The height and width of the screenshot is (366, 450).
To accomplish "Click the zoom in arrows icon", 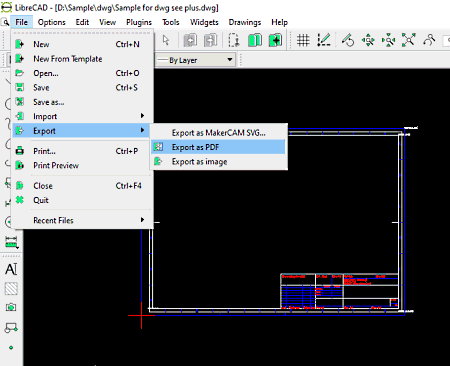I will (x=368, y=40).
